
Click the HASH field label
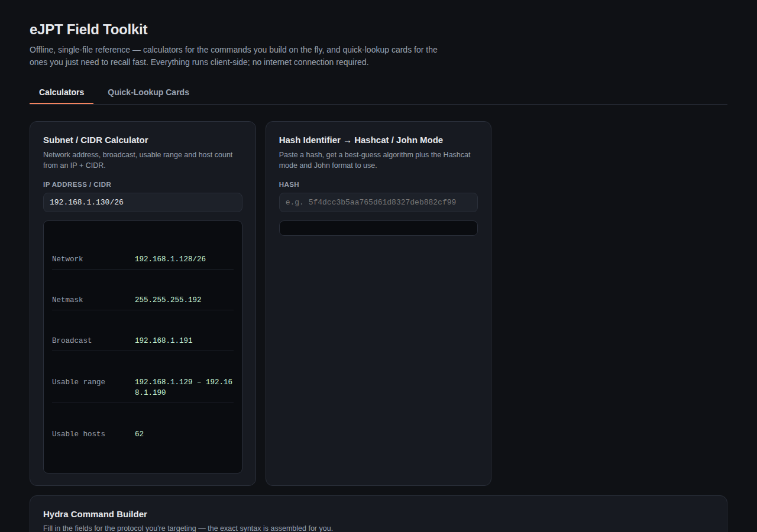(x=289, y=184)
